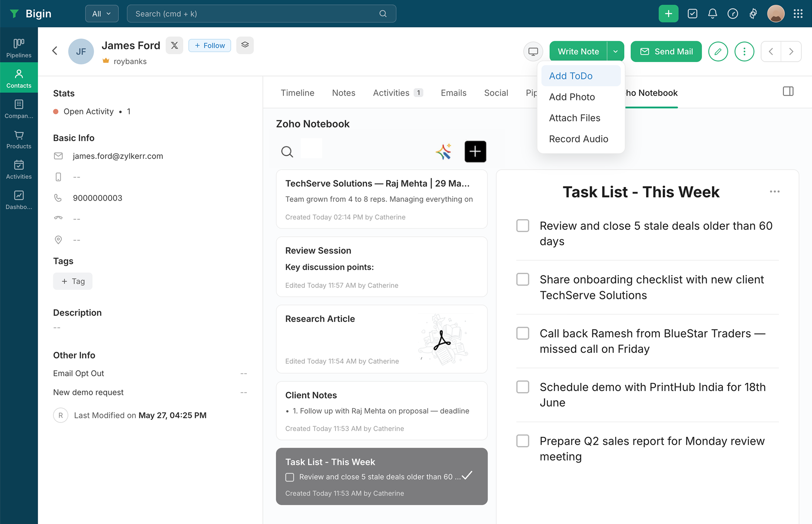Go to next contact record
Image resolution: width=812 pixels, height=524 pixels.
point(791,51)
